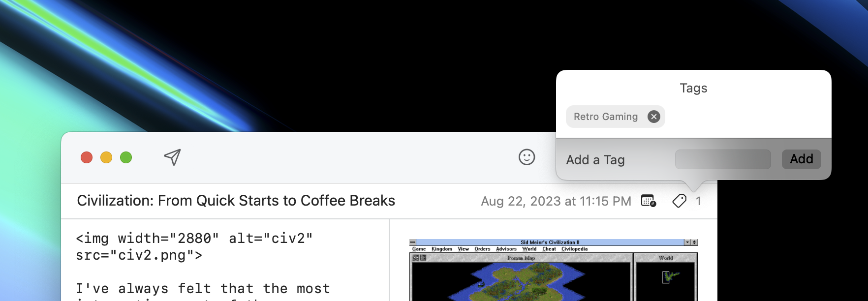Remove the Retro Gaming tag

[653, 117]
